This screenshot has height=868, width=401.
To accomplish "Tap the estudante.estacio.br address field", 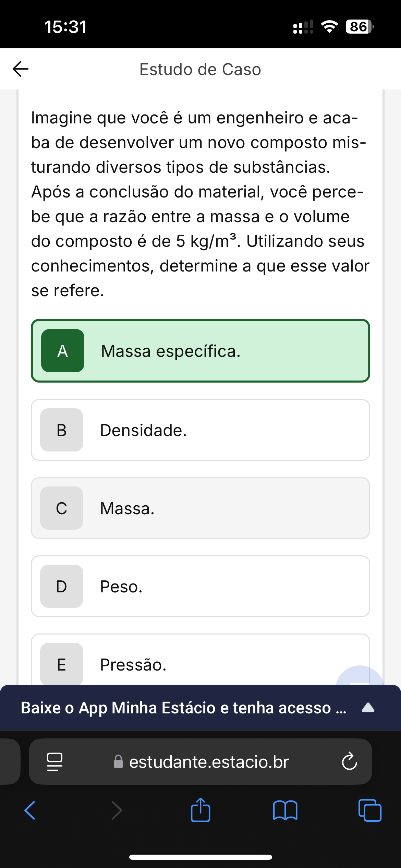I will click(x=209, y=761).
